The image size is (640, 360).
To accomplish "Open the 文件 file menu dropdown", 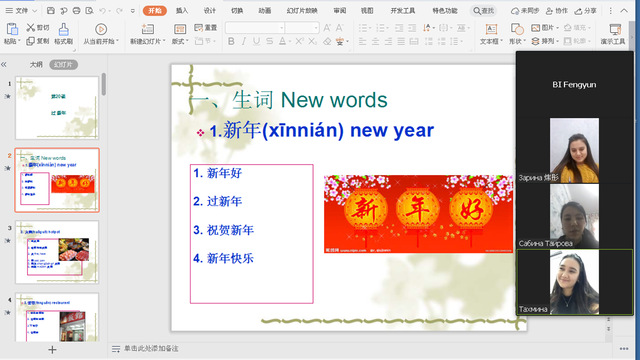I will click(x=21, y=11).
